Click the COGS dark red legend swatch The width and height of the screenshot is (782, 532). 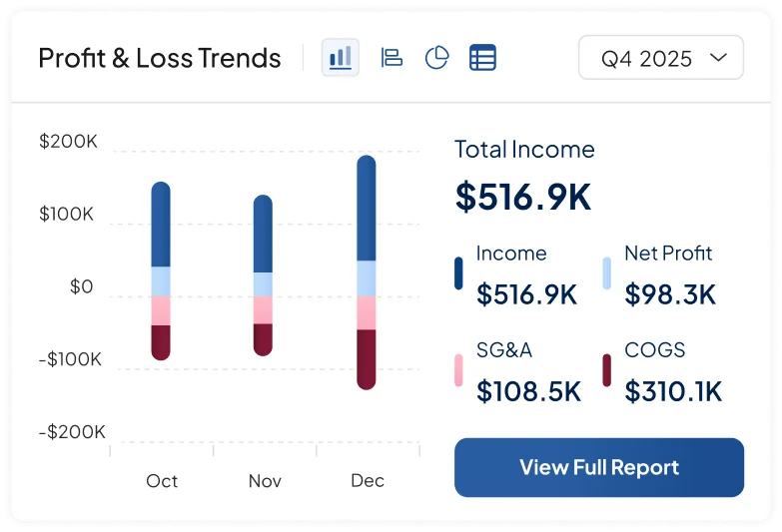point(606,370)
